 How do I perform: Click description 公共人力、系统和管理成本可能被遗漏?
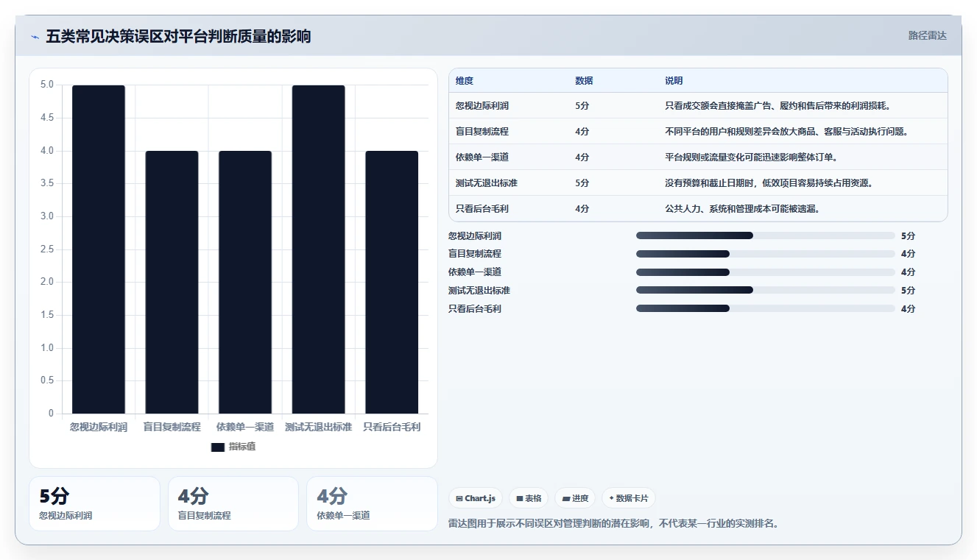tap(742, 209)
